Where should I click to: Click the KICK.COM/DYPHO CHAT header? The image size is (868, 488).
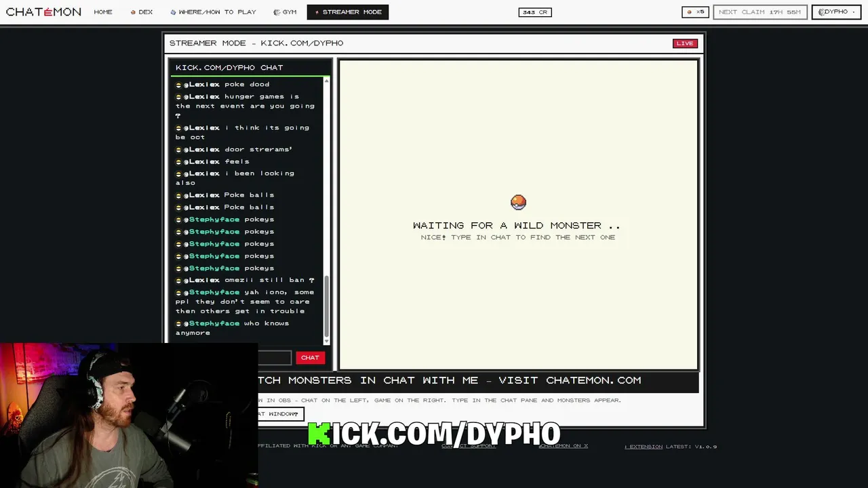coord(229,67)
